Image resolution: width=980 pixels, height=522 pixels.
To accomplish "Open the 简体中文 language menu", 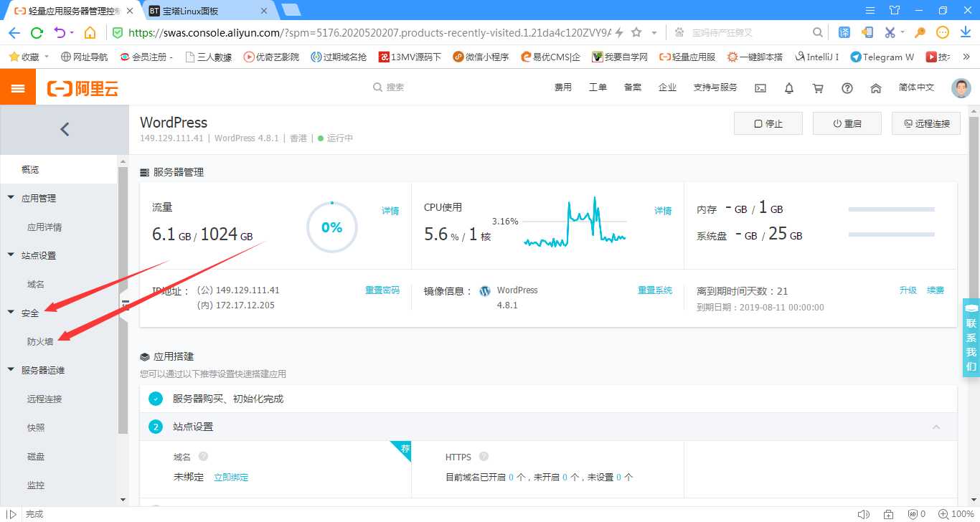I will (917, 87).
